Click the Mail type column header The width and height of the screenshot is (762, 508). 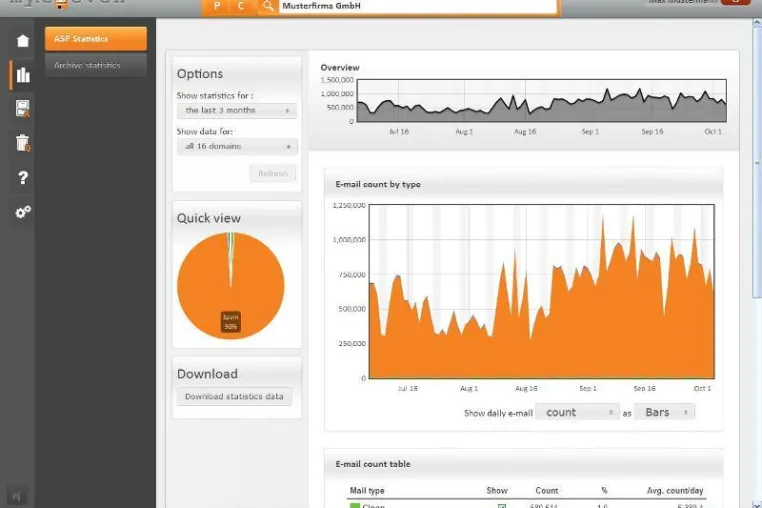click(x=367, y=490)
